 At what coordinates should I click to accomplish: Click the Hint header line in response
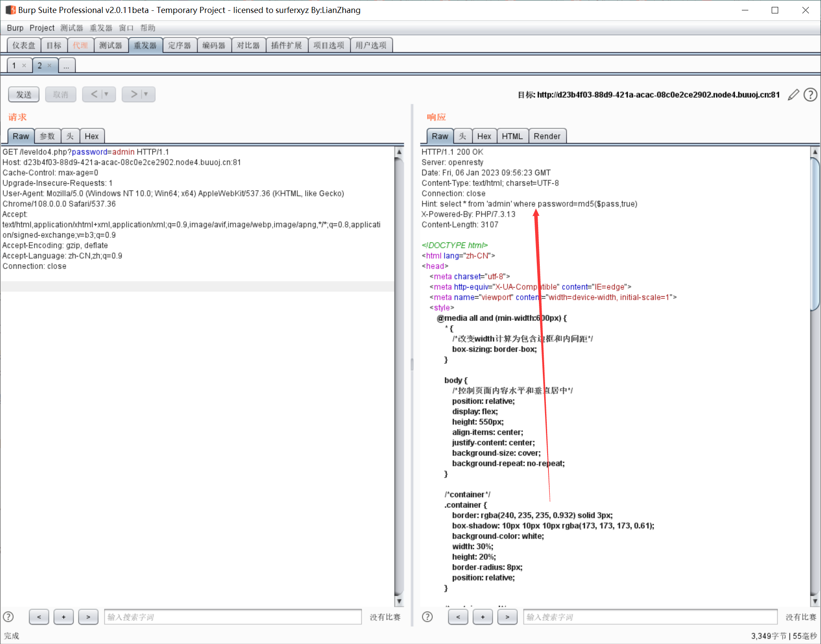pos(529,204)
